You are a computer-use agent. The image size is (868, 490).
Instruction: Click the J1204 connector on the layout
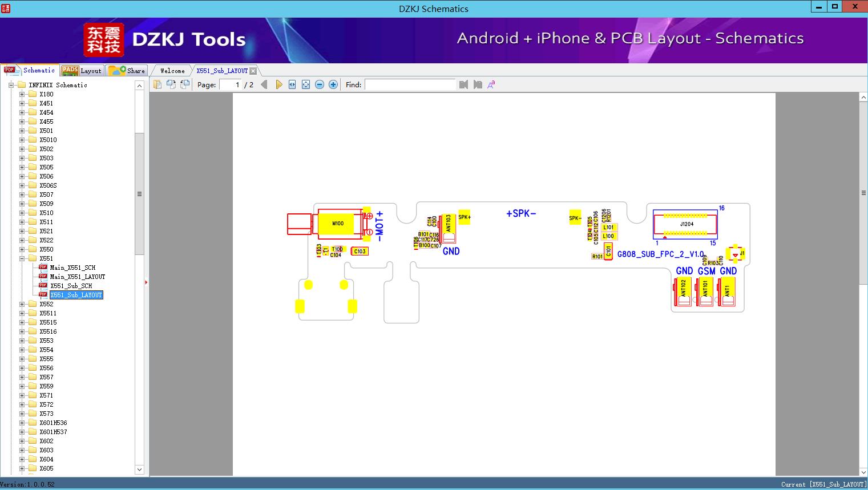pyautogui.click(x=685, y=224)
